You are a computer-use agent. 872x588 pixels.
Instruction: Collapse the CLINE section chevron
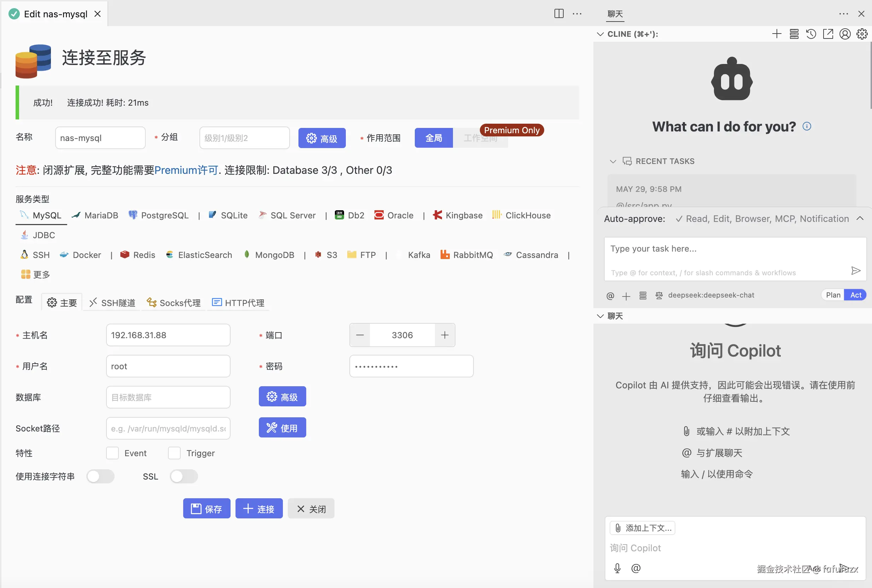tap(600, 34)
